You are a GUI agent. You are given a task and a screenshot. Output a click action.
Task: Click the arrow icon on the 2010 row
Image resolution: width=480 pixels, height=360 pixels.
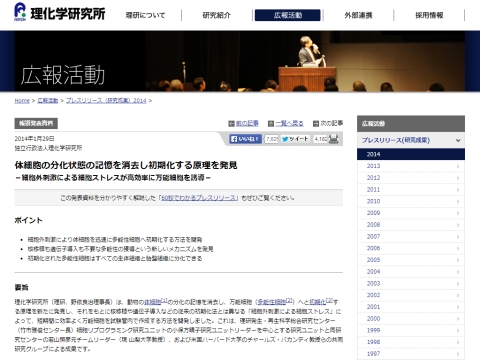pos(458,202)
